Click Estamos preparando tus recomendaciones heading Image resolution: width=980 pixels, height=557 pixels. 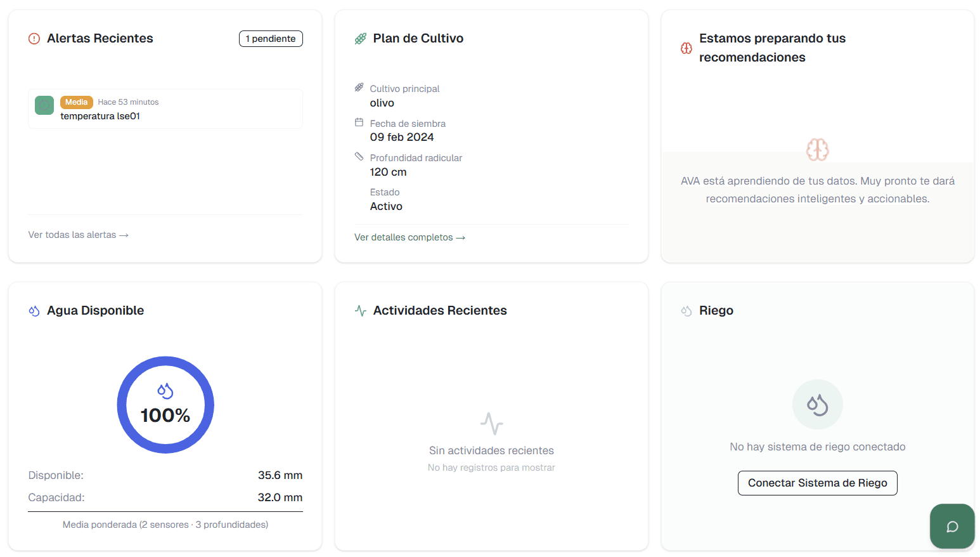[773, 48]
